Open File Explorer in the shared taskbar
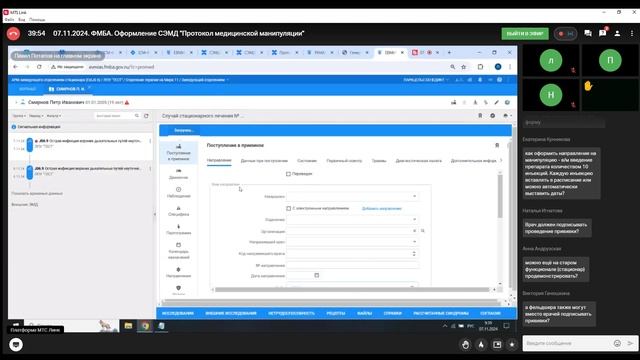 tap(128, 326)
